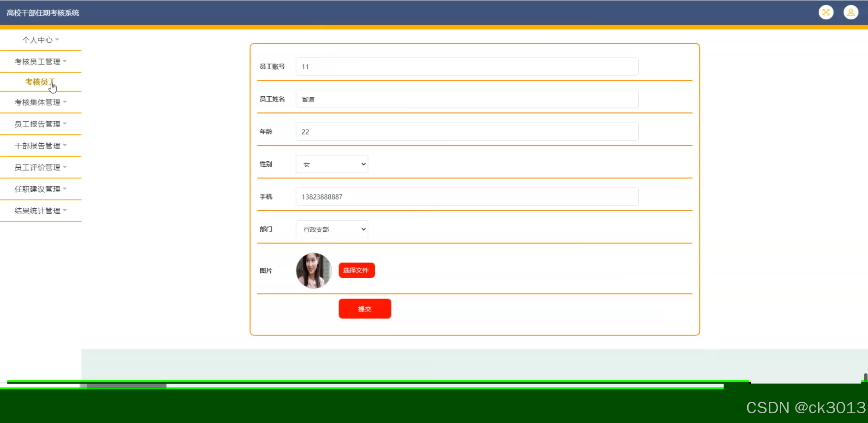Click the 手机 phone number field

click(466, 196)
